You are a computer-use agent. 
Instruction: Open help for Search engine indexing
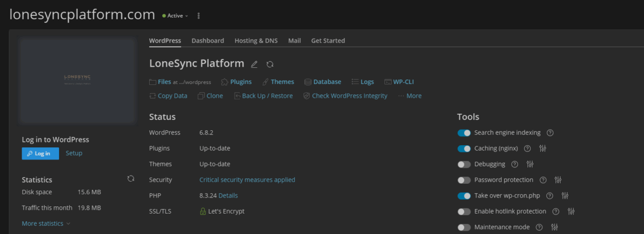[x=550, y=132]
